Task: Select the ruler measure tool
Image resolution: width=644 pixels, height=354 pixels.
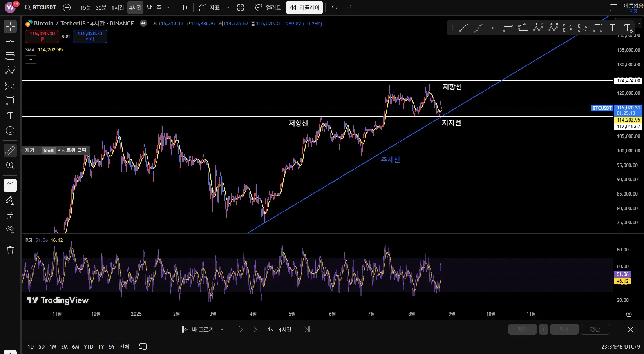Action: [10, 150]
